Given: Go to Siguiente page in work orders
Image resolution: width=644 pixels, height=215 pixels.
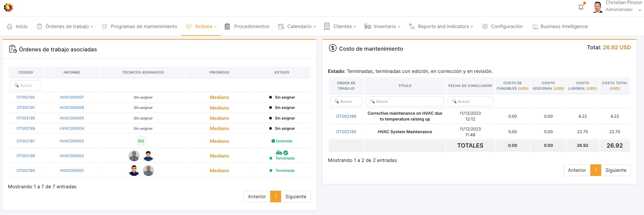Looking at the screenshot, I should coord(296,197).
